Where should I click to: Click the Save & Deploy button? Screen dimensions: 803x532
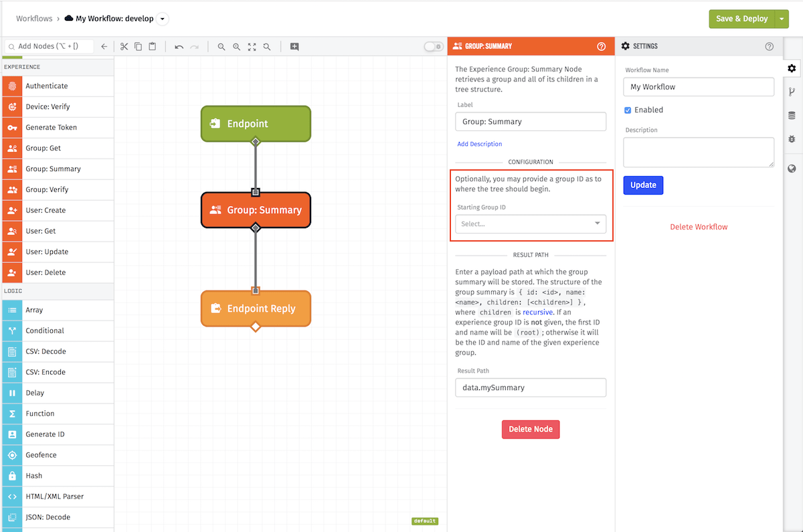tap(742, 19)
